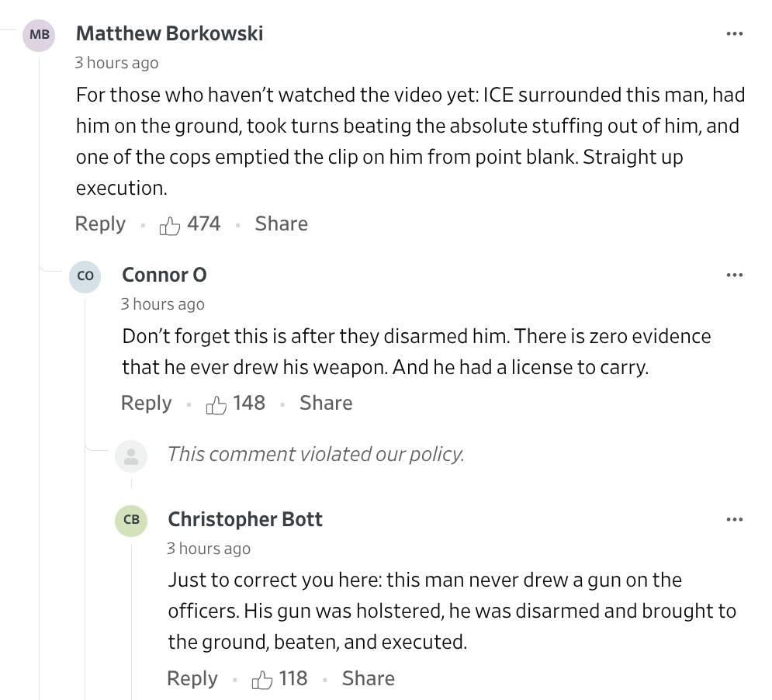This screenshot has height=700, width=772.
Task: Share Connor O's comment
Action: (x=326, y=404)
